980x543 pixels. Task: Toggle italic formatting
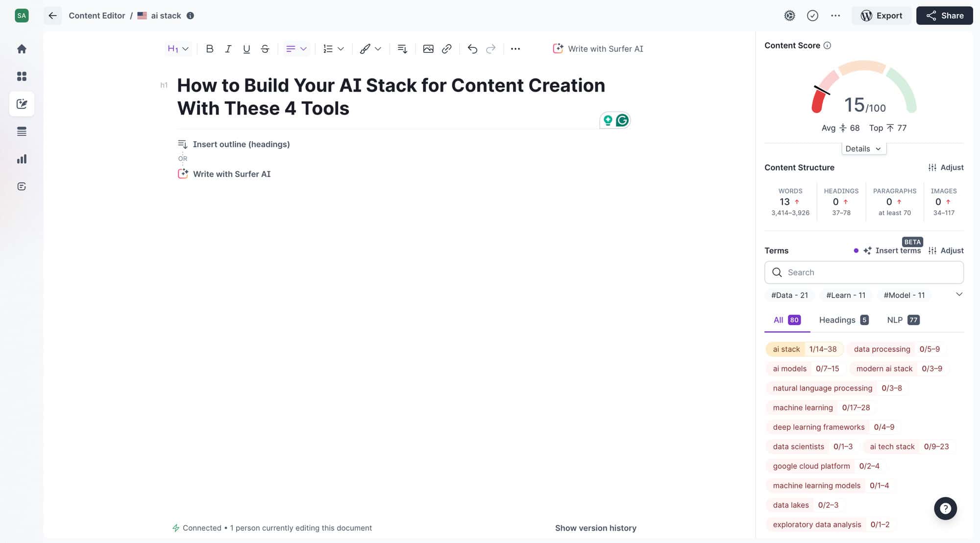point(228,49)
